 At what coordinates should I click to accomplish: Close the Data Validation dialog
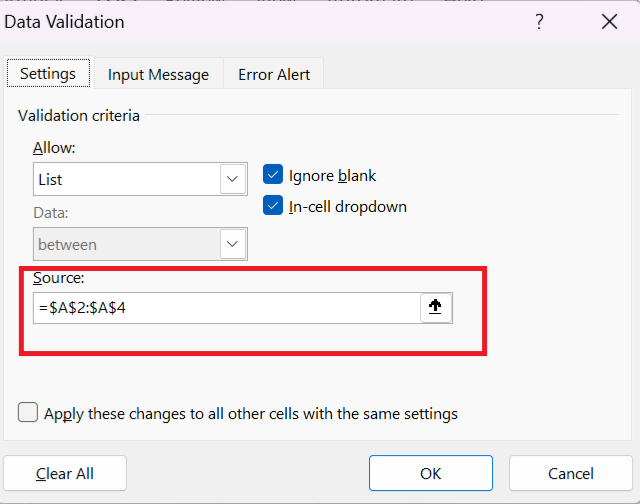pos(607,21)
